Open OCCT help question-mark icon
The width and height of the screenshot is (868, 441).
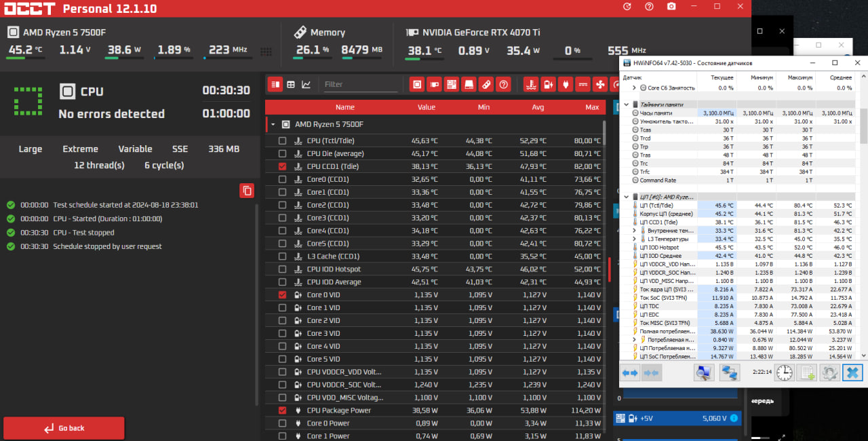click(x=649, y=7)
